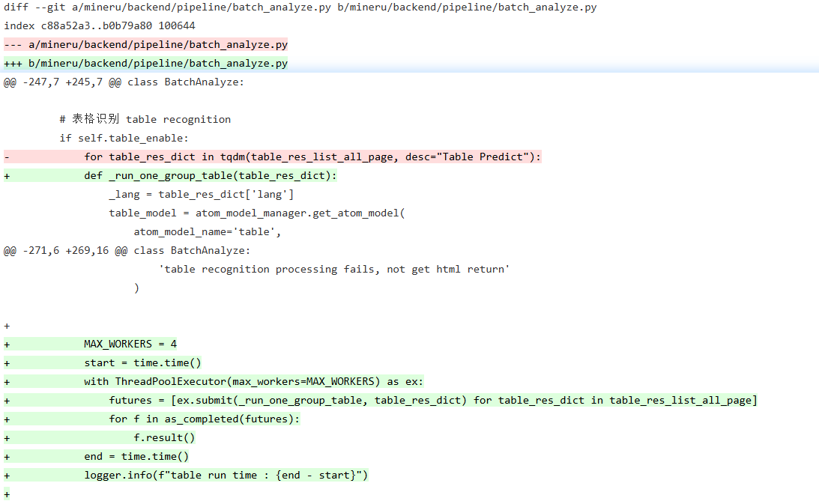Click the hunk header '@@ -247,7 +245,7 @@ class BatchAnalyze:'
Viewport: 819px width, 504px height.
coord(124,82)
